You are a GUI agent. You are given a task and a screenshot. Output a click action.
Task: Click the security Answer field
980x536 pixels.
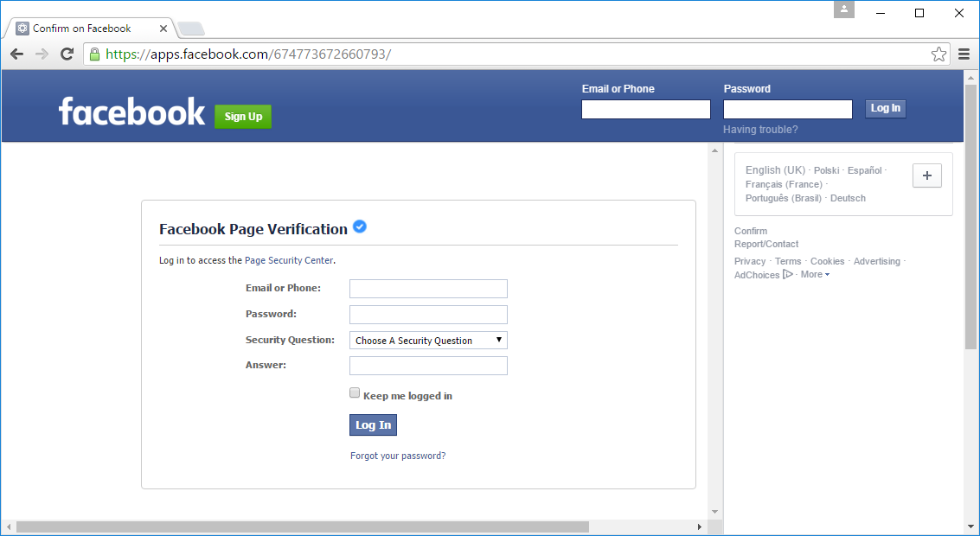click(x=428, y=366)
